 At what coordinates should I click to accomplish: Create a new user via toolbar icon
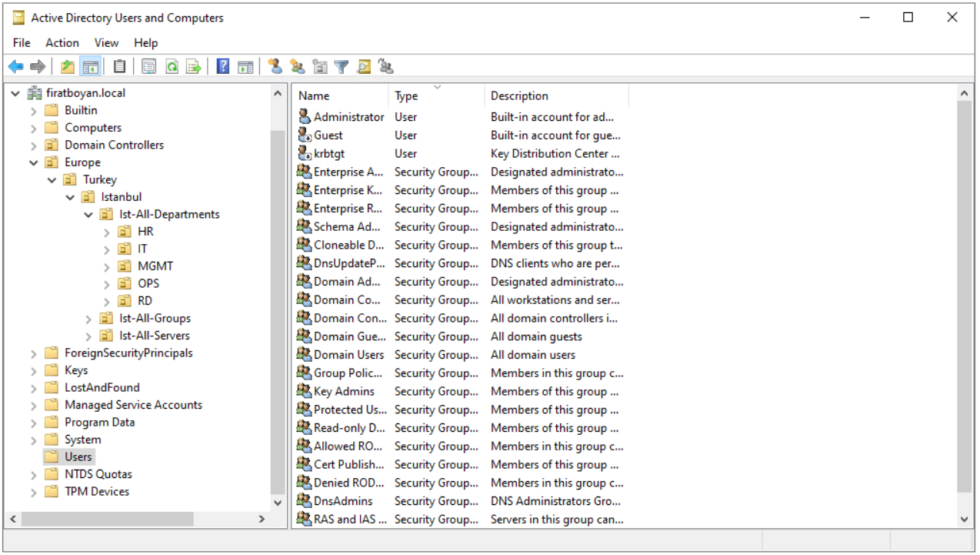[x=275, y=67]
